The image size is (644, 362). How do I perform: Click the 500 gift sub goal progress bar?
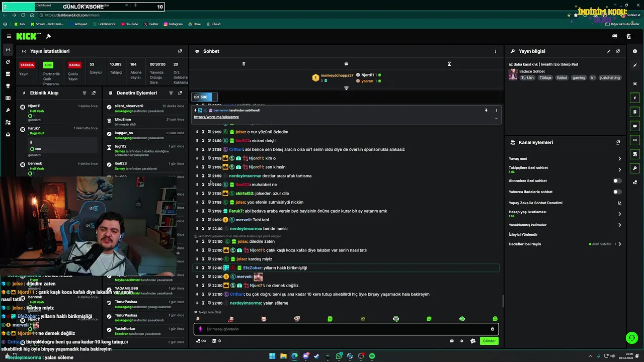click(x=205, y=97)
